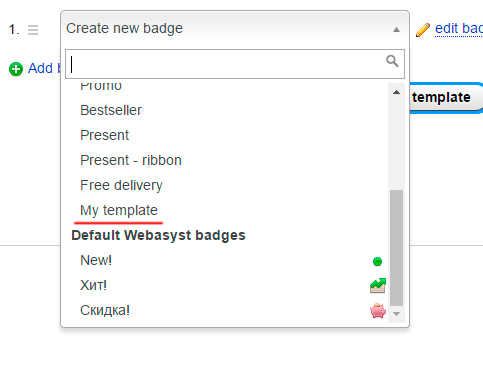Click the green plus Add icon
Image resolution: width=483 pixels, height=376 pixels.
coord(16,69)
